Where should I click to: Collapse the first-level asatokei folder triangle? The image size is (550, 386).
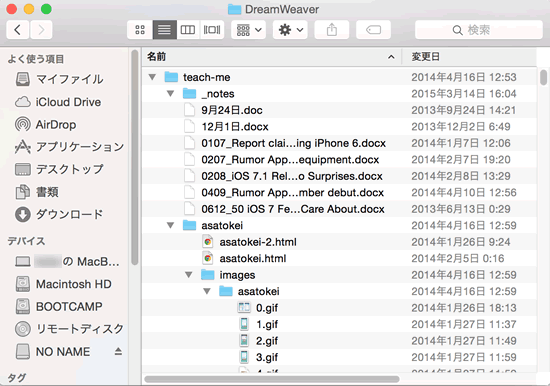[x=170, y=225]
